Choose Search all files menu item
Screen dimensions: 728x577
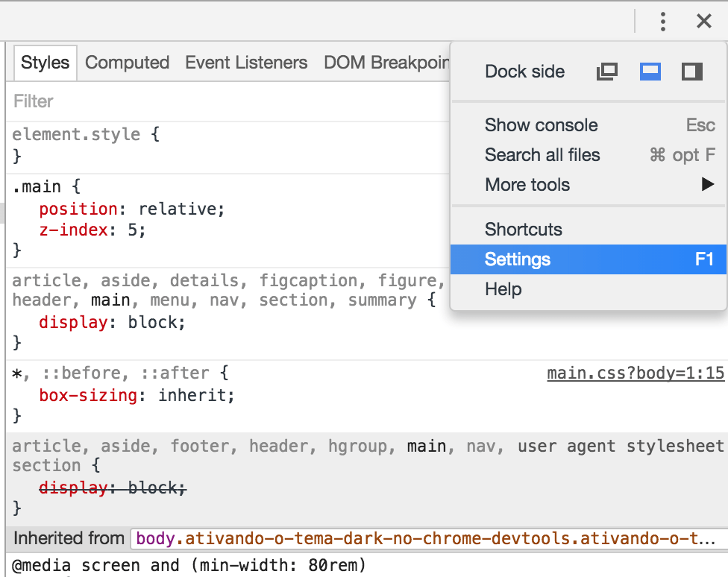(589, 154)
